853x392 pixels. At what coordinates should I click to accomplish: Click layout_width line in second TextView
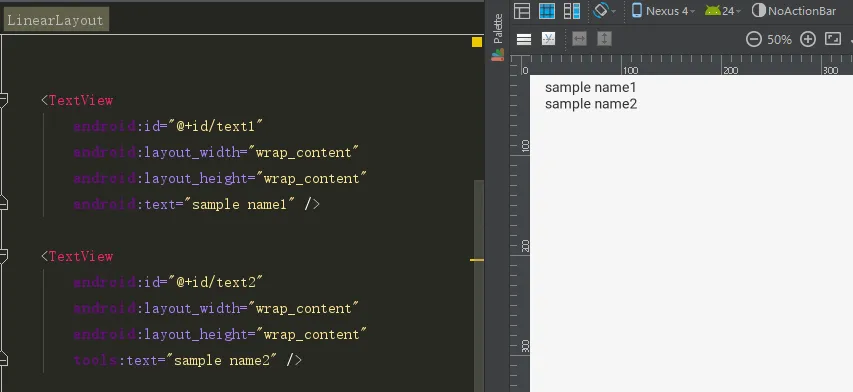point(217,308)
